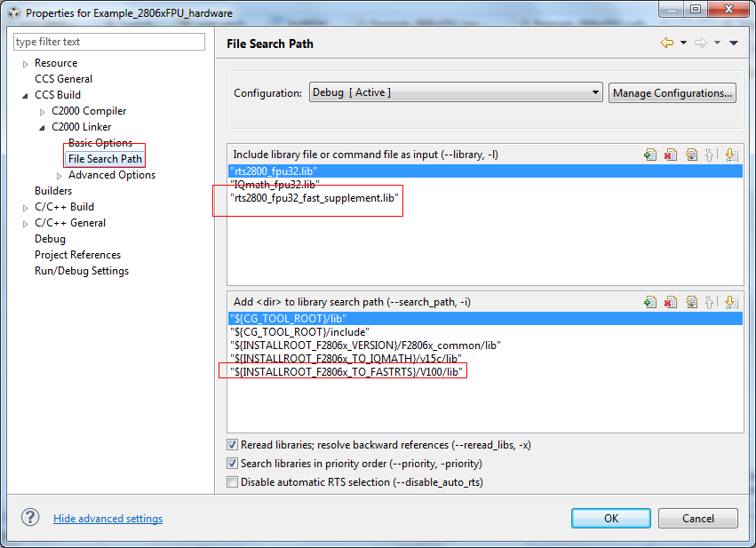This screenshot has width=756, height=548.
Task: Expand the C2000 Compiler tree node
Action: point(43,112)
